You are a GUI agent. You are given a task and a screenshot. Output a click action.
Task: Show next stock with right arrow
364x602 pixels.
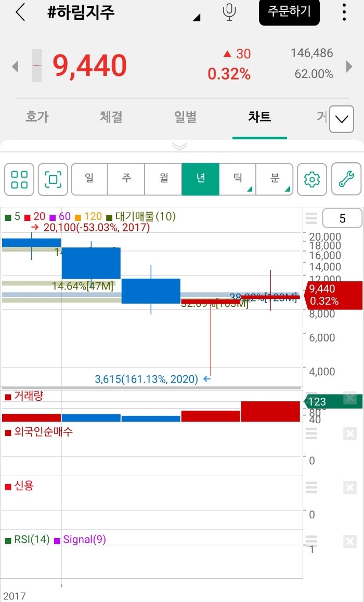coord(349,67)
